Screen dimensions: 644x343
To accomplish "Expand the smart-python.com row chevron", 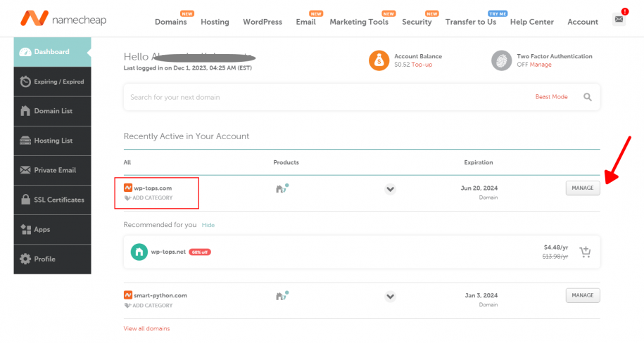I will click(391, 296).
